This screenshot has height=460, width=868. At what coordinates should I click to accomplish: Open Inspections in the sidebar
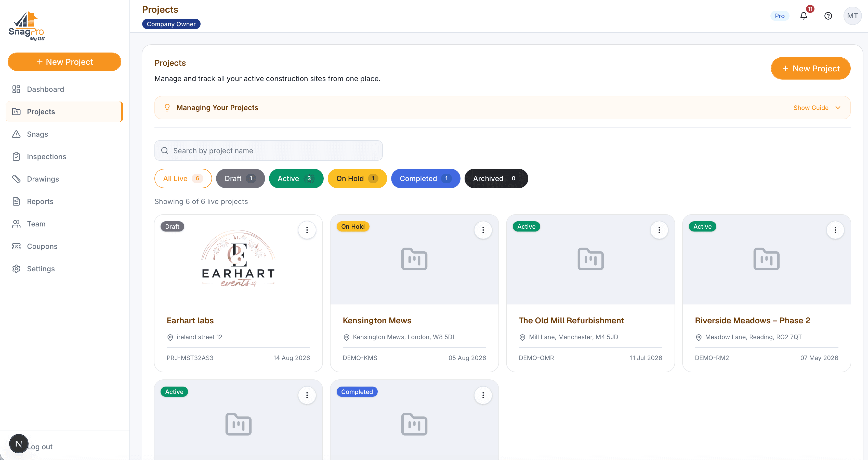[x=64, y=157]
